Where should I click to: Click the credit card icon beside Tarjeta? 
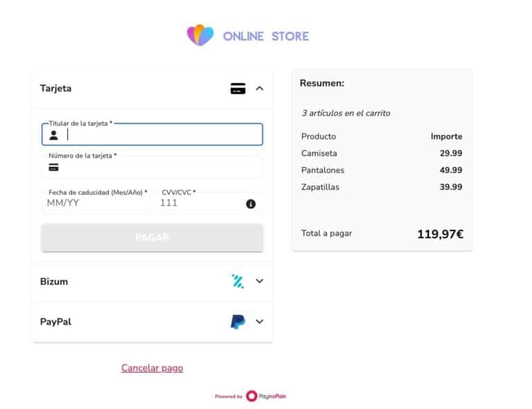point(238,89)
